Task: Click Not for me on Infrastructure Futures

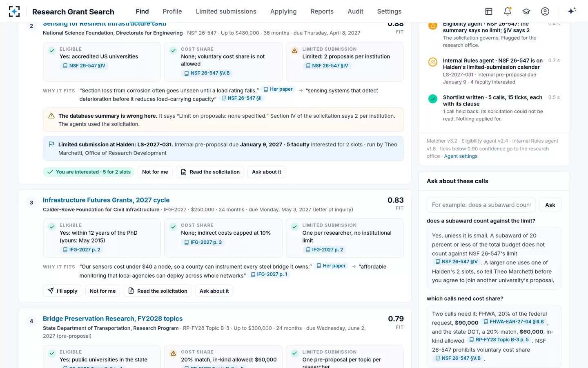Action: (x=102, y=291)
